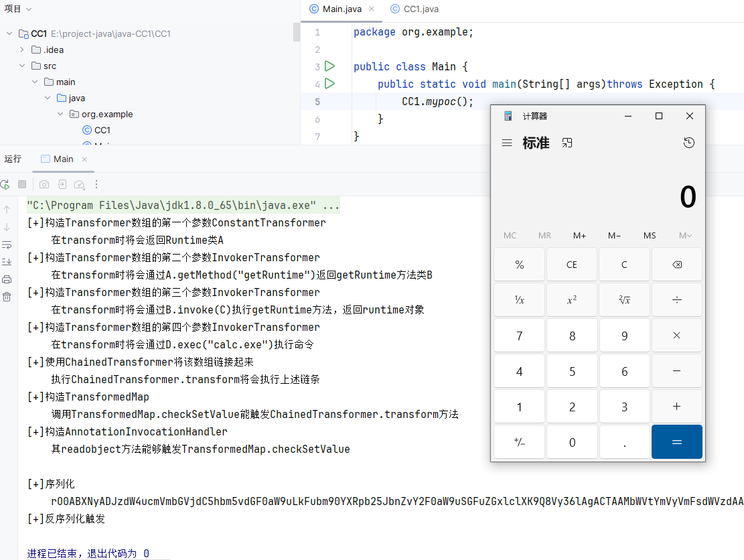Screen dimensions: 744x560
Task: Click the calculator display value 0
Action: coord(688,197)
